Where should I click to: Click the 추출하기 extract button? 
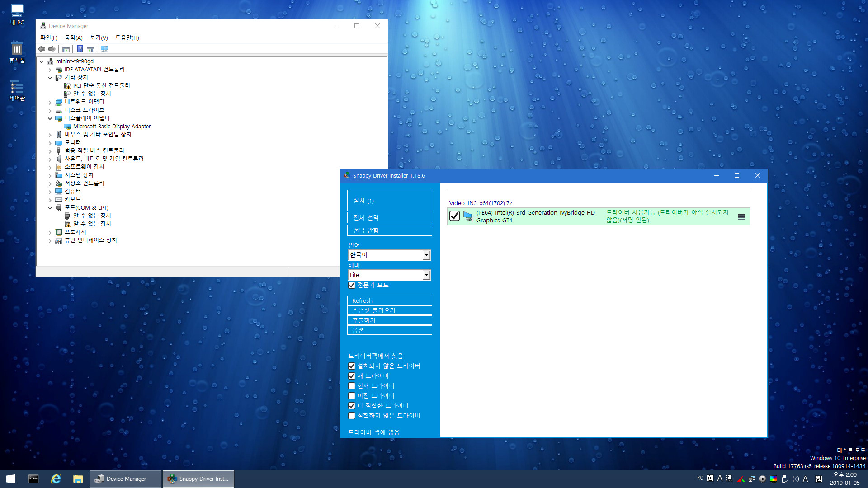[x=390, y=320]
